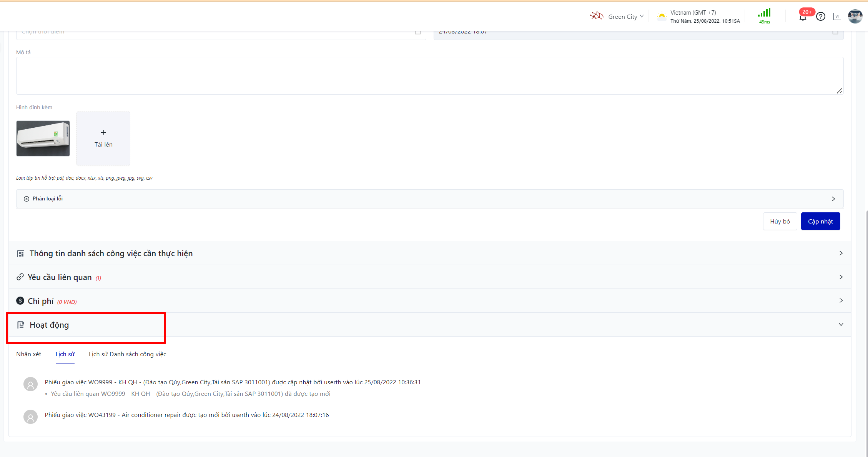This screenshot has width=868, height=457.
Task: Open the air conditioner attachment thumbnail
Action: (43, 138)
